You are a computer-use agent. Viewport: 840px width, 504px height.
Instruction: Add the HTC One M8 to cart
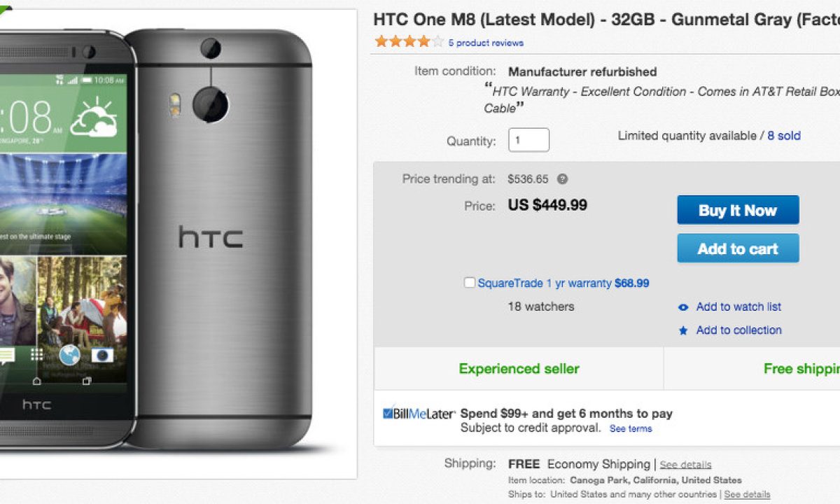(738, 248)
